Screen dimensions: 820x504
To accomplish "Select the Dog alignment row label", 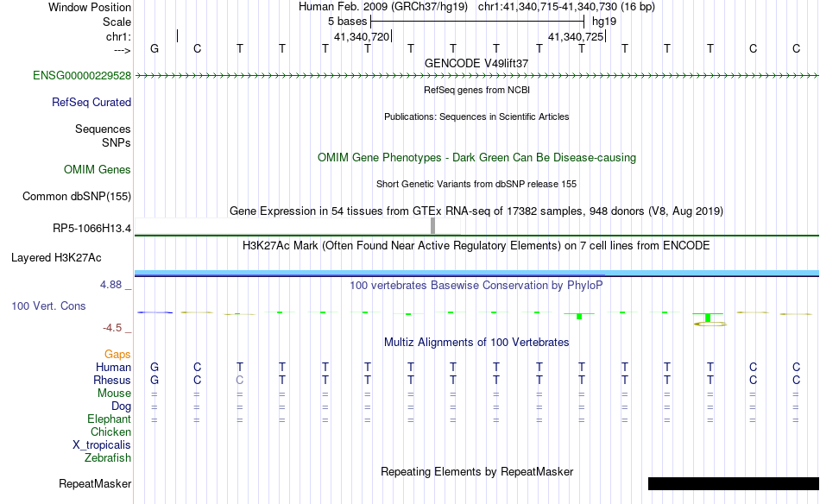I will [122, 406].
